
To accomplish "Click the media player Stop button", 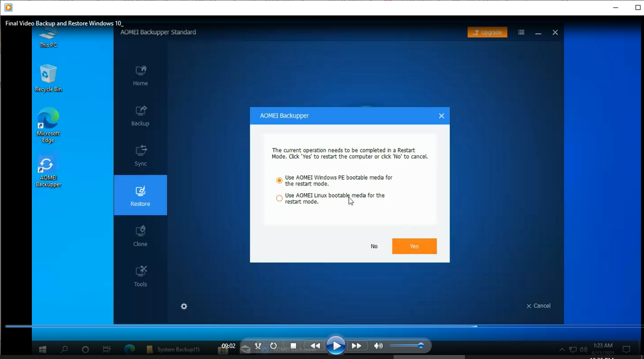I will coord(294,346).
